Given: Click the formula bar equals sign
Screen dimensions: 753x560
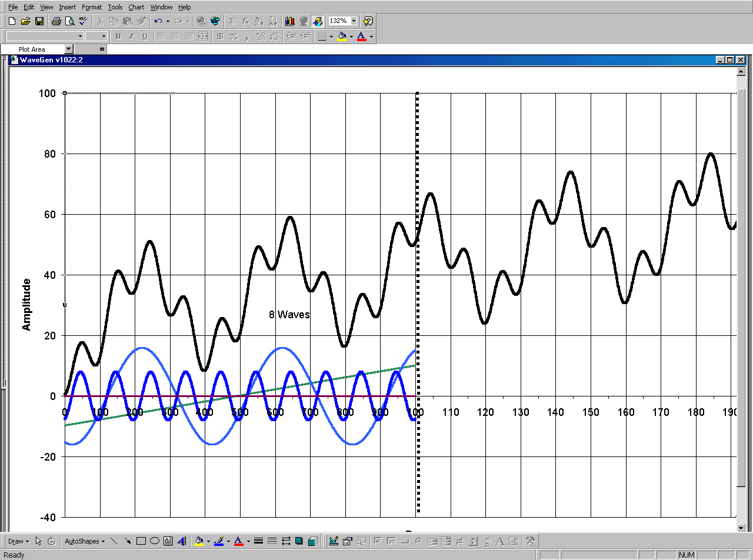Looking at the screenshot, I should 102,49.
